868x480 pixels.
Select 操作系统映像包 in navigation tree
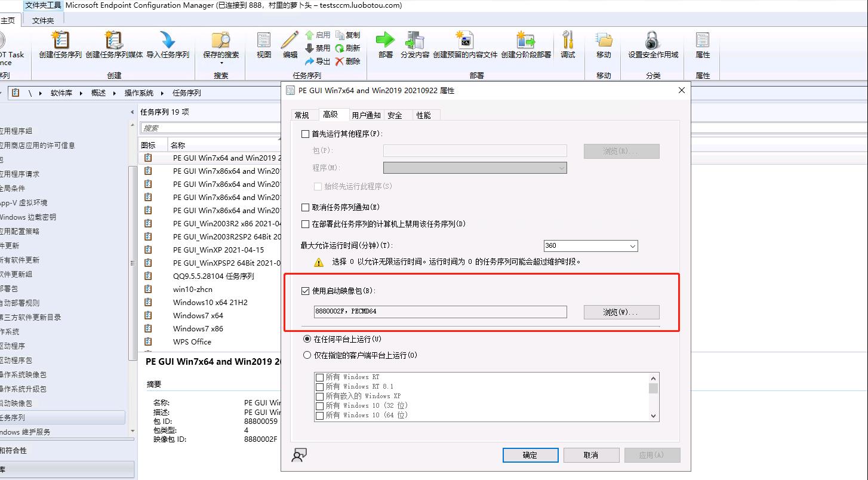(x=23, y=375)
